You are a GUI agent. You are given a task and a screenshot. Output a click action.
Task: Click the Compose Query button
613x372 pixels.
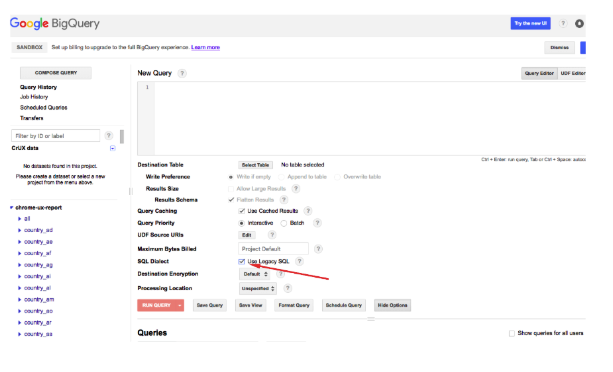[56, 73]
